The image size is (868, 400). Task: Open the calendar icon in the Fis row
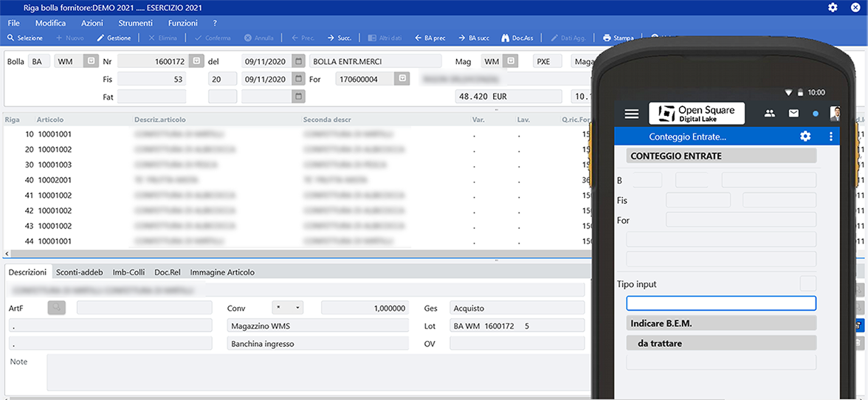pos(298,79)
